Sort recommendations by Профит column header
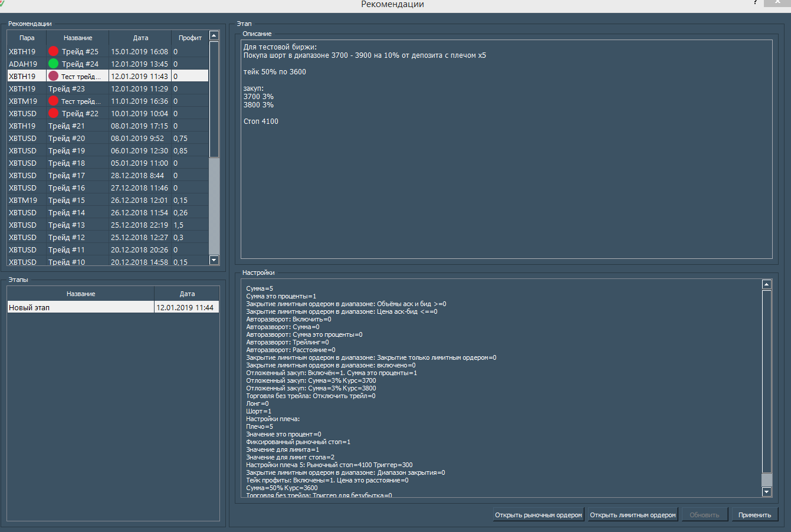This screenshot has width=791, height=532. [190, 38]
